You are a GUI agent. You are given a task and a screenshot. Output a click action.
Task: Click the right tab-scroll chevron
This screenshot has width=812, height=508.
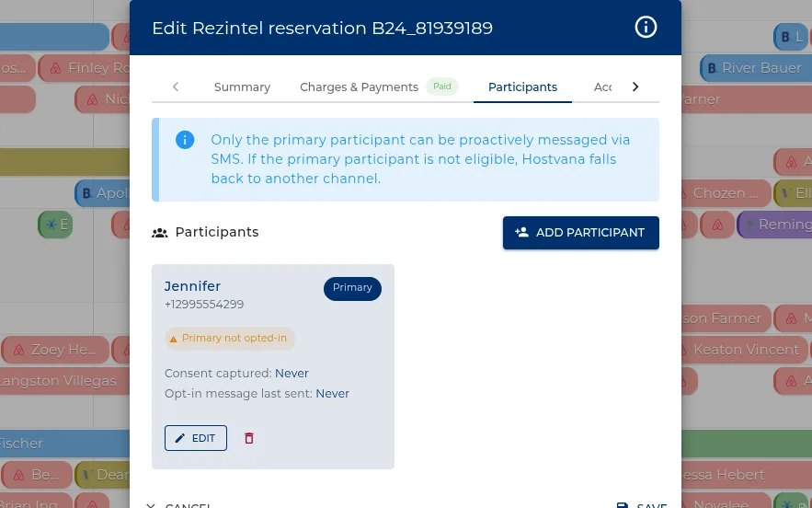635,87
